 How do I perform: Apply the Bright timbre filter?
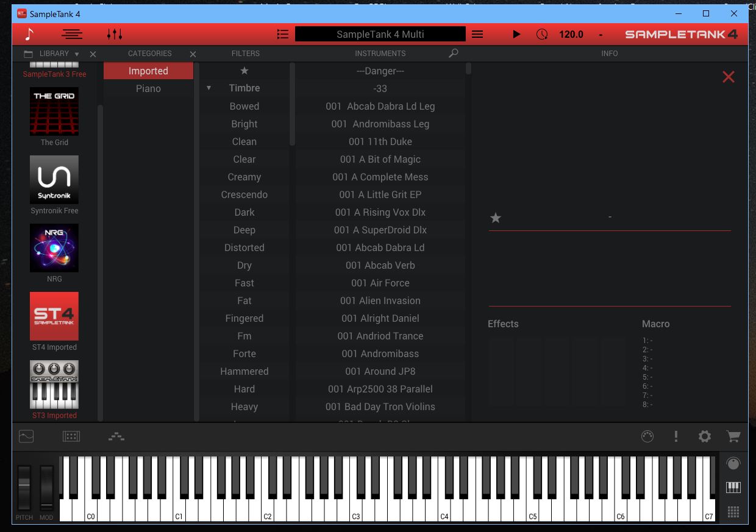pyautogui.click(x=244, y=124)
